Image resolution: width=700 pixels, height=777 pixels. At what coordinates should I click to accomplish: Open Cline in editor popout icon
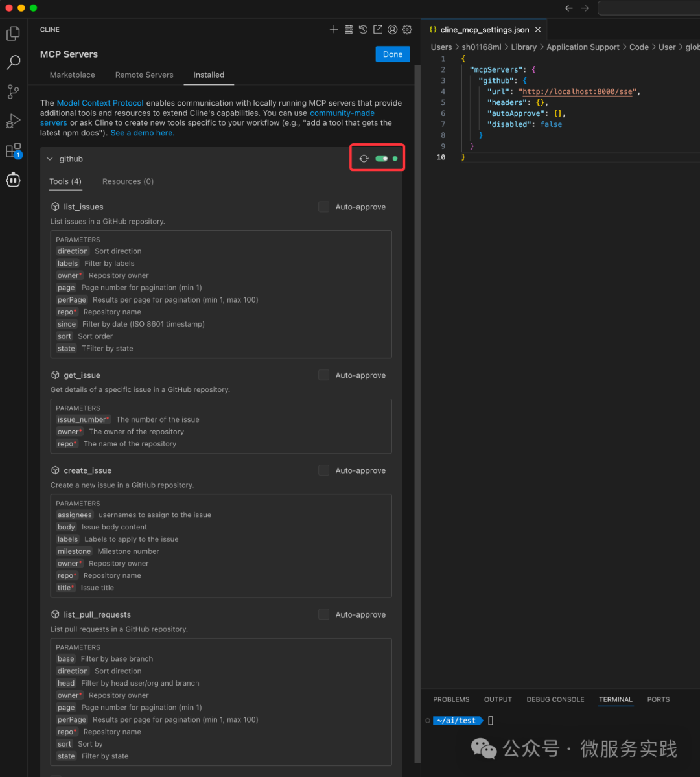378,30
